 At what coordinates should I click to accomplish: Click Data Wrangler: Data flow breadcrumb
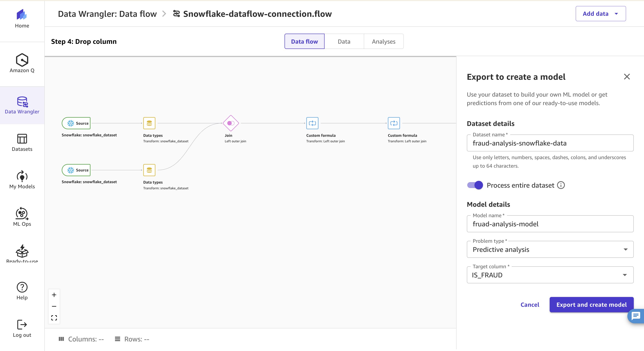107,14
